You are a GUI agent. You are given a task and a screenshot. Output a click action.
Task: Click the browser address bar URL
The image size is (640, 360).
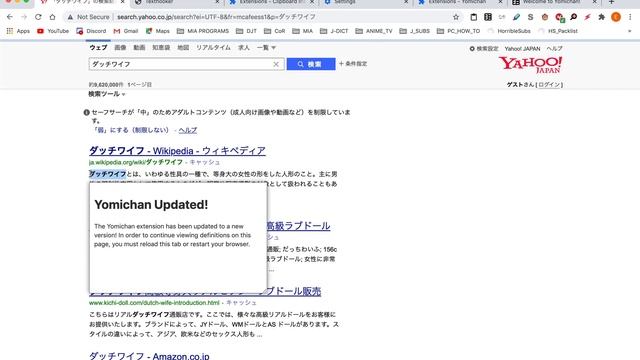[216, 17]
